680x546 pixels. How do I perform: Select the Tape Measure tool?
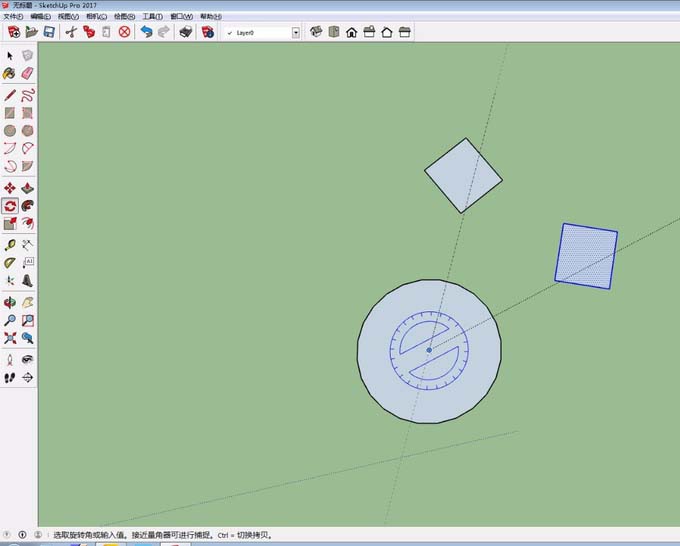[10, 245]
